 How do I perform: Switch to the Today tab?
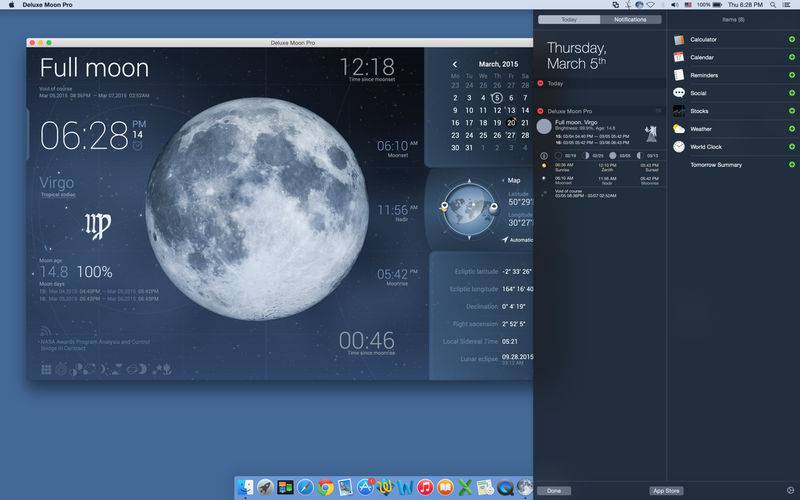(569, 19)
